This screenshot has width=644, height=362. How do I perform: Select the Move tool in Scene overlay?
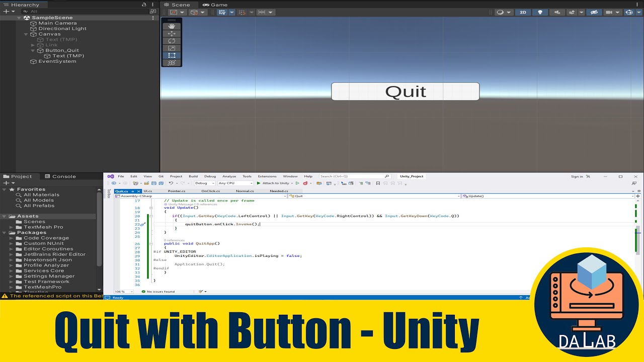coord(172,34)
